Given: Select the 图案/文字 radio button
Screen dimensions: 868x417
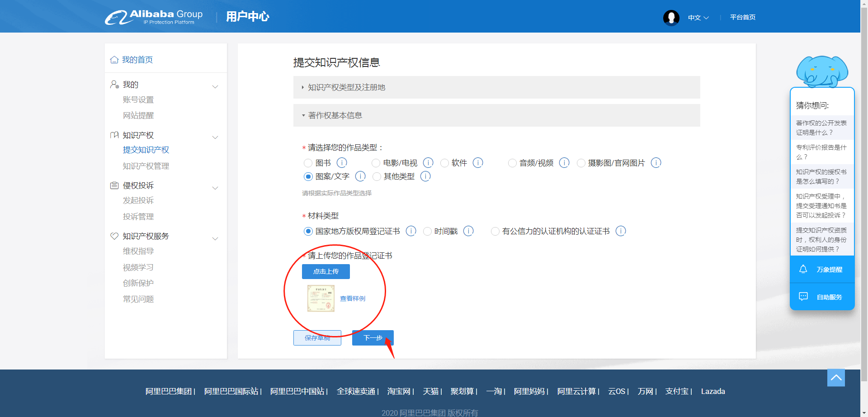Looking at the screenshot, I should pos(308,176).
